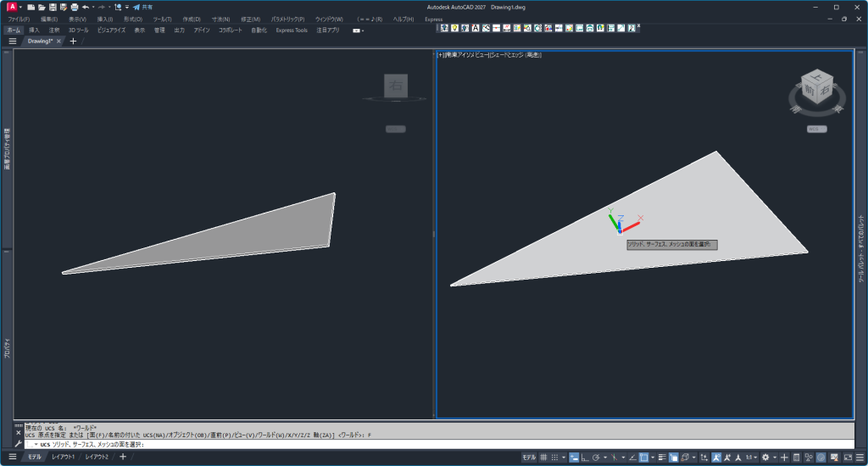Click the Undo arrow icon
The height and width of the screenshot is (466, 868).
click(85, 7)
